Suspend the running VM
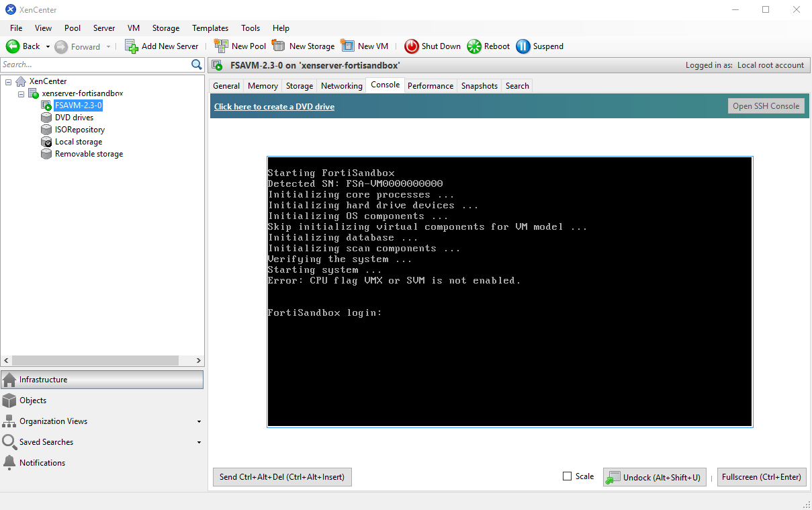812x510 pixels. tap(539, 46)
